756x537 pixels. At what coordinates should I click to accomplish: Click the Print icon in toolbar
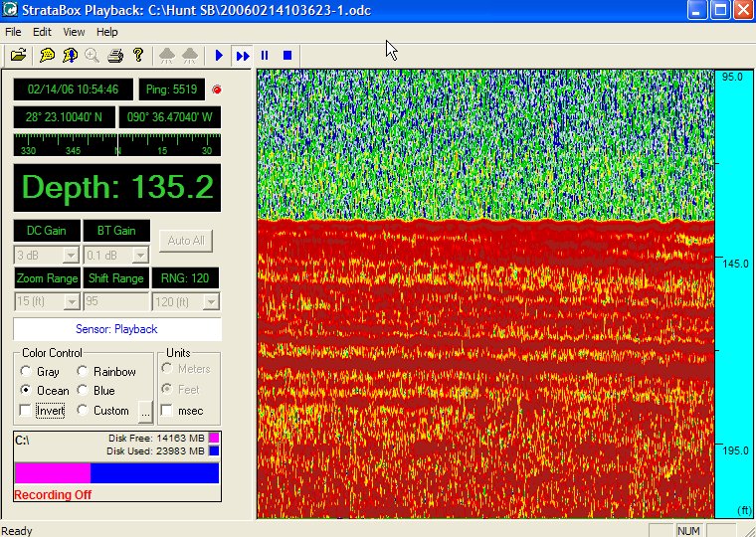pyautogui.click(x=115, y=56)
